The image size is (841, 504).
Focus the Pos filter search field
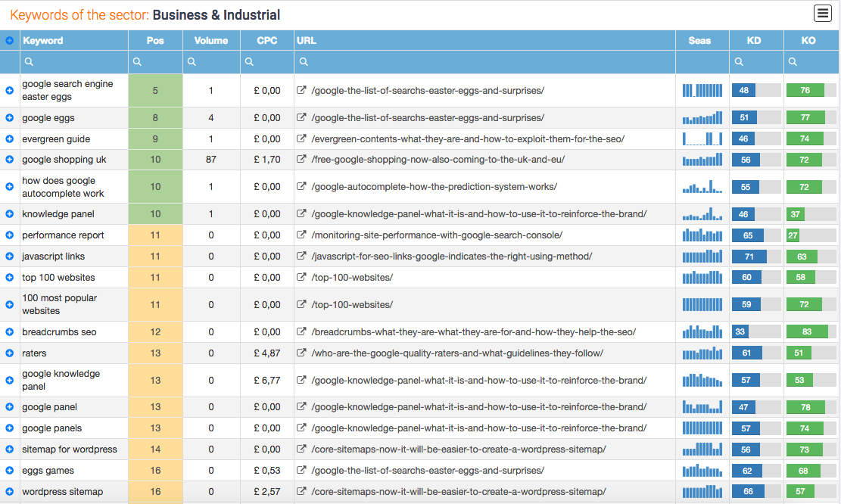pos(155,62)
